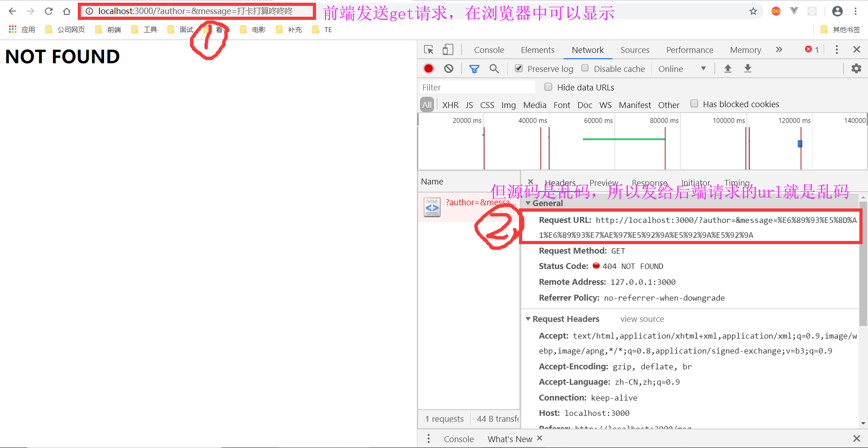Open the browser home page

pos(66,11)
